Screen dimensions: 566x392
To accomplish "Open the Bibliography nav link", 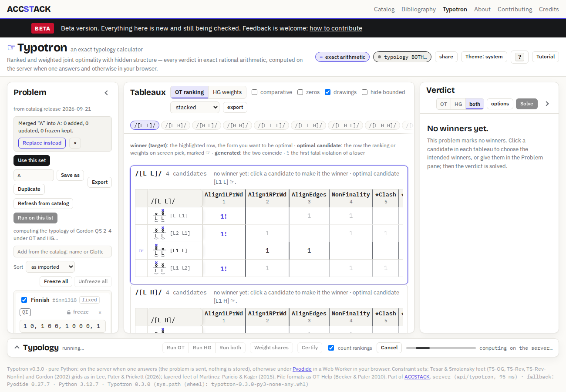I will pyautogui.click(x=418, y=9).
